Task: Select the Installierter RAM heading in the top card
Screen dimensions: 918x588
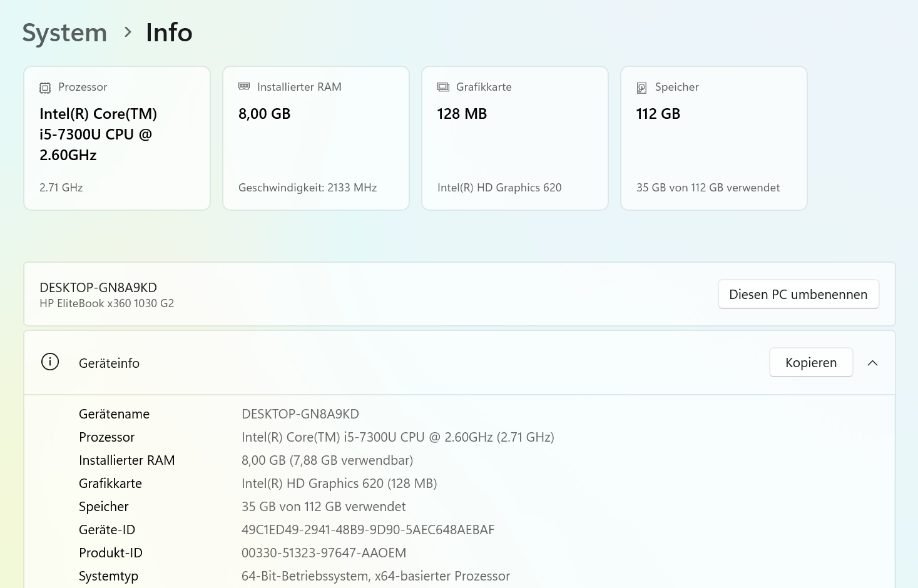Action: pos(299,87)
